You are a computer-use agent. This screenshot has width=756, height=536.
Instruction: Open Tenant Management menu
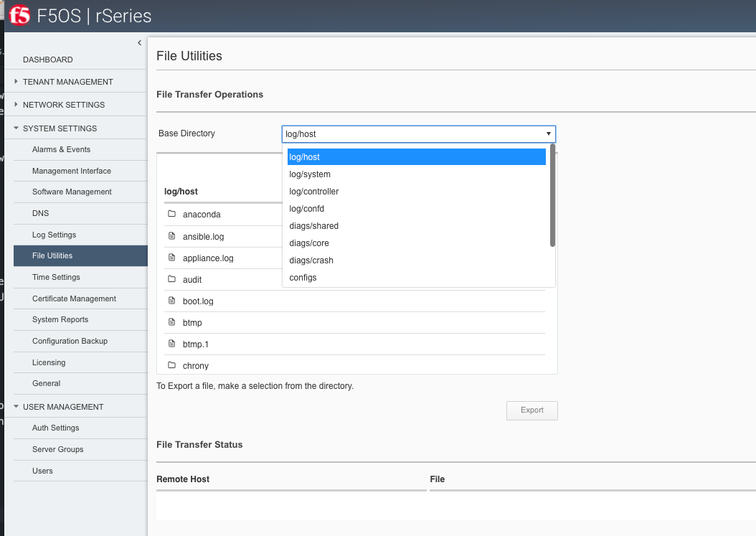pyautogui.click(x=68, y=82)
